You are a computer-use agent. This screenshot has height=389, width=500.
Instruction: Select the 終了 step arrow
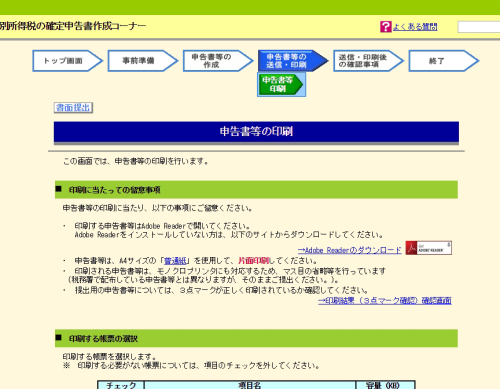tap(444, 61)
